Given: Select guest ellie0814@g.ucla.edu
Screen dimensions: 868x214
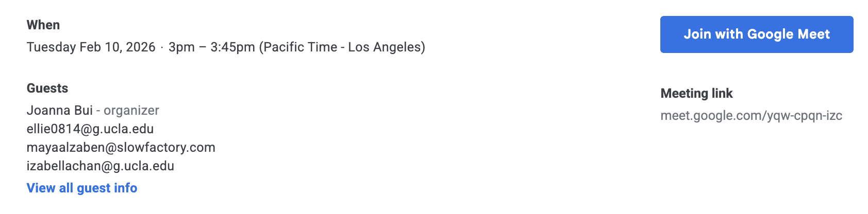Looking at the screenshot, I should [90, 129].
